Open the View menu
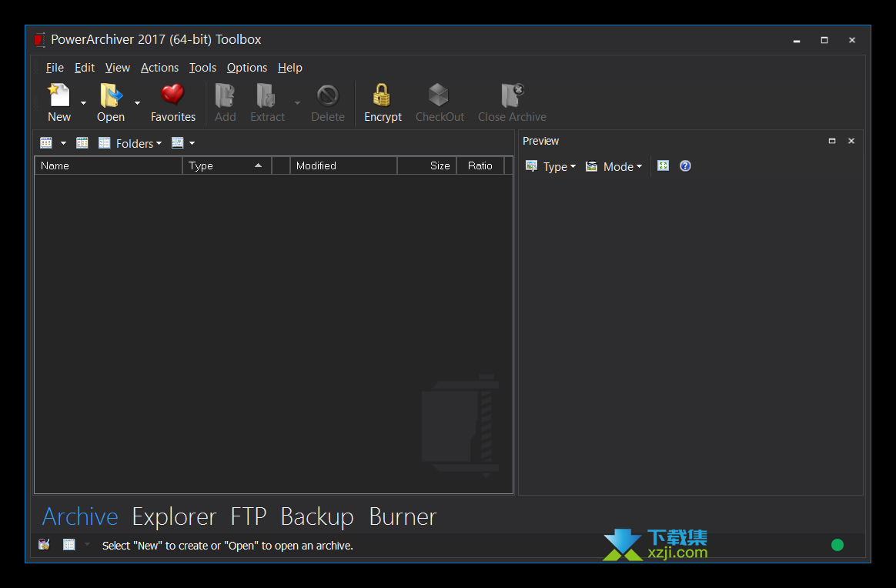896x588 pixels. [117, 68]
